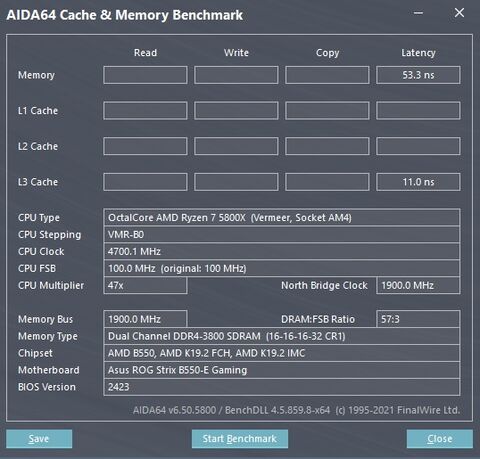Click the L2 Cache Read box
This screenshot has height=459, width=480.
(145, 146)
